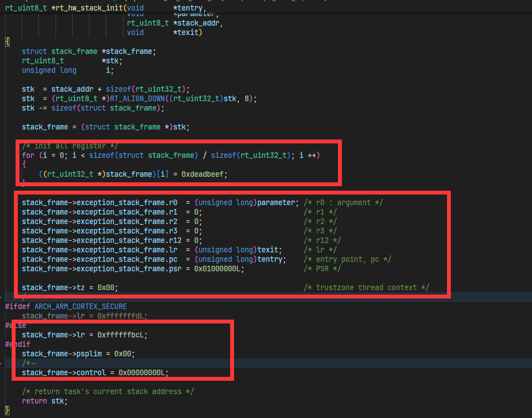Click the '*stk;' pointer declaration
Screen dimensions: 532x418
coord(112,61)
